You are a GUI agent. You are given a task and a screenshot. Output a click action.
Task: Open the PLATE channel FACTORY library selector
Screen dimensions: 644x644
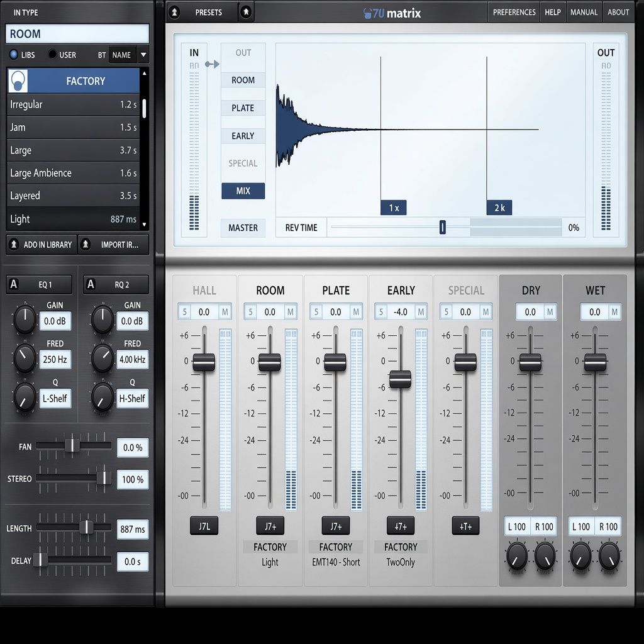[336, 547]
